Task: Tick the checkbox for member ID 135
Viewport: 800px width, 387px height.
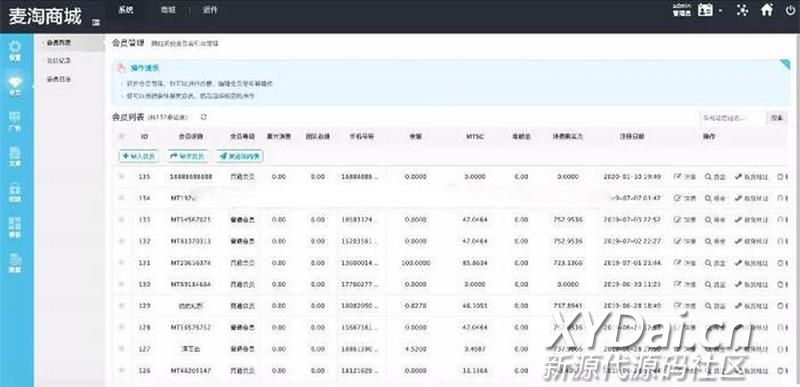Action: [x=121, y=177]
